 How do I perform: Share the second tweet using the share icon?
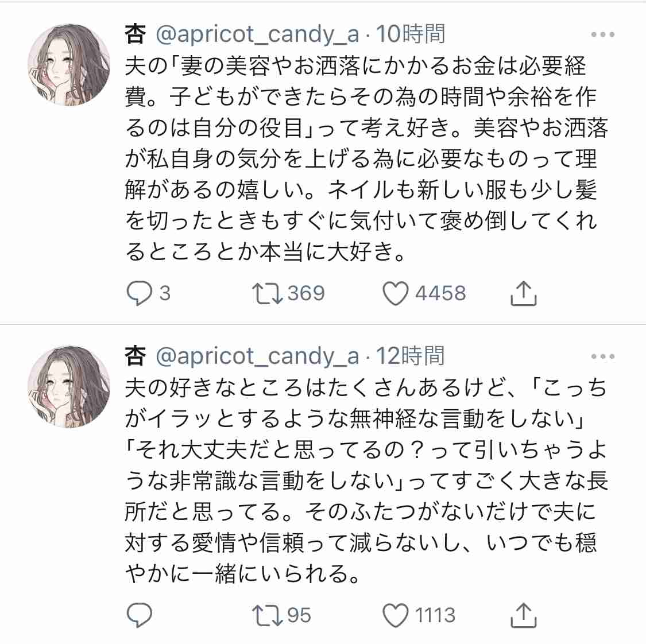tap(524, 615)
